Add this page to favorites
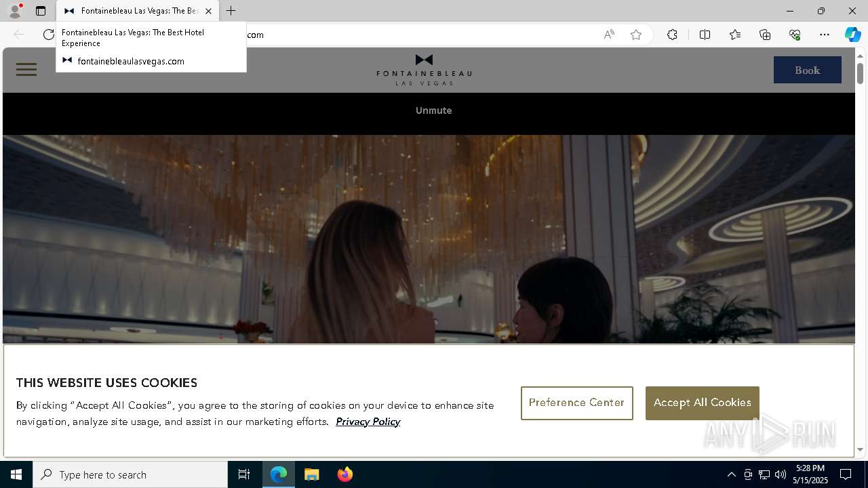The image size is (868, 488). 636,35
